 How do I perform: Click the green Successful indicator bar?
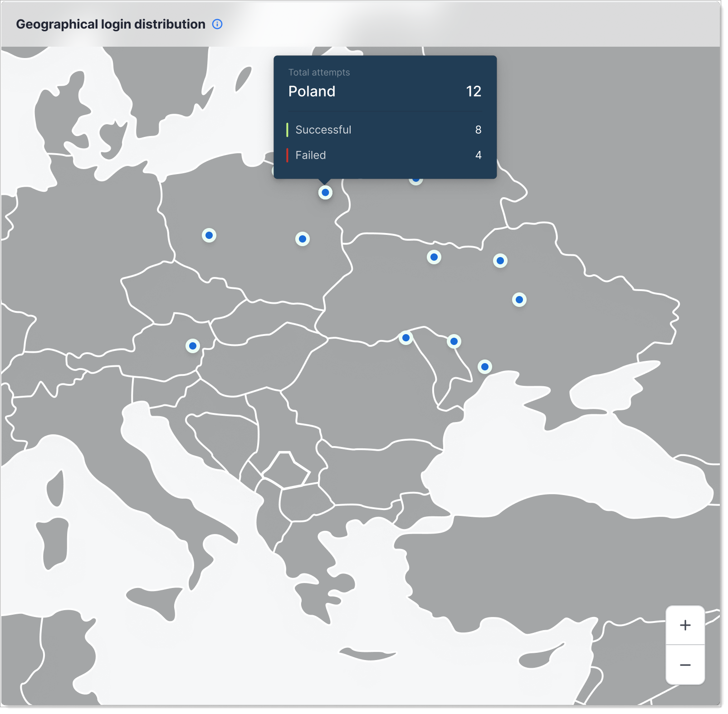click(289, 130)
